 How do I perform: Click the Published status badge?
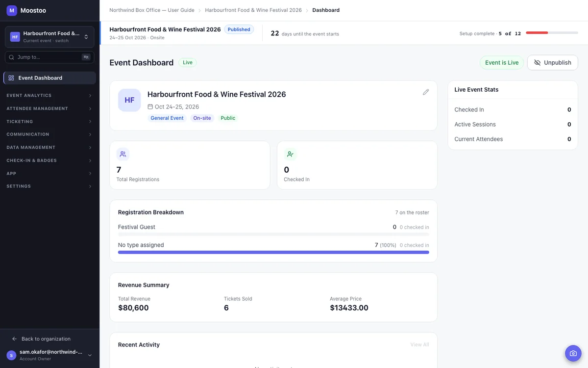(239, 29)
